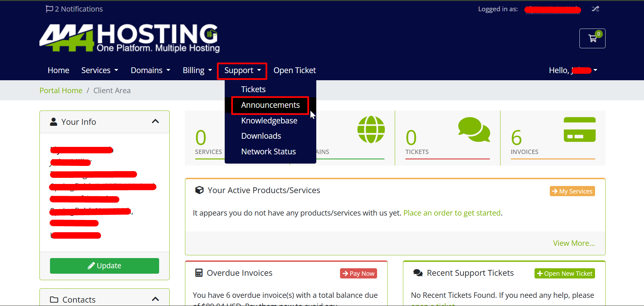Choose Knowledgebase in the Support menu
Image resolution: width=644 pixels, height=306 pixels.
pos(269,121)
